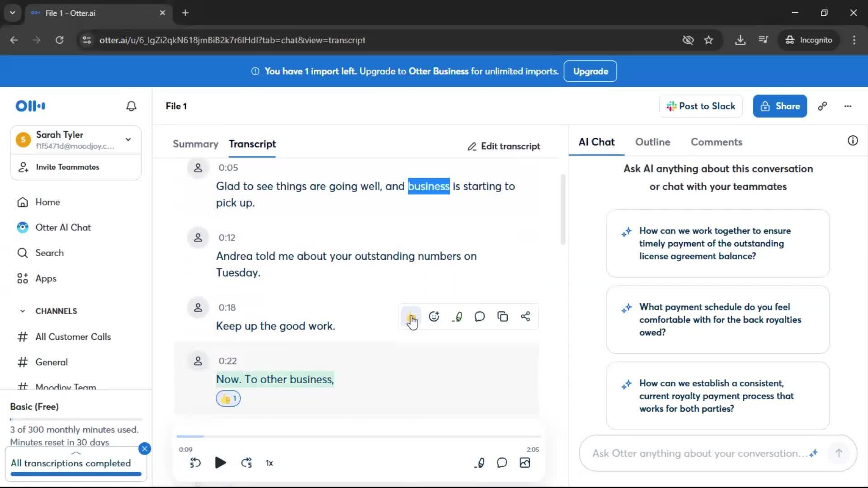Select the Transcript tab
Viewport: 868px width, 488px height.
tap(252, 144)
